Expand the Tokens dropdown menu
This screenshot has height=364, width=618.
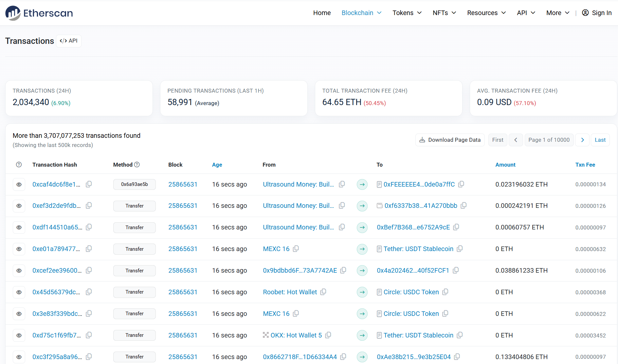click(x=407, y=13)
